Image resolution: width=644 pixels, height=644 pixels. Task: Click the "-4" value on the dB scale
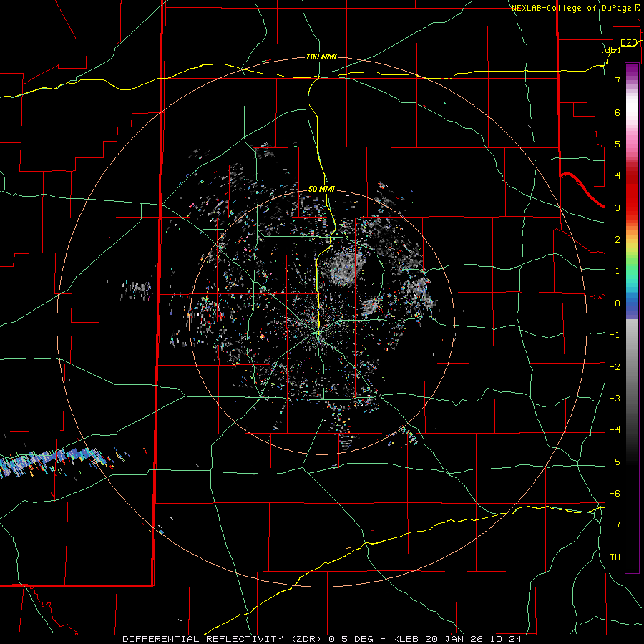coord(615,430)
